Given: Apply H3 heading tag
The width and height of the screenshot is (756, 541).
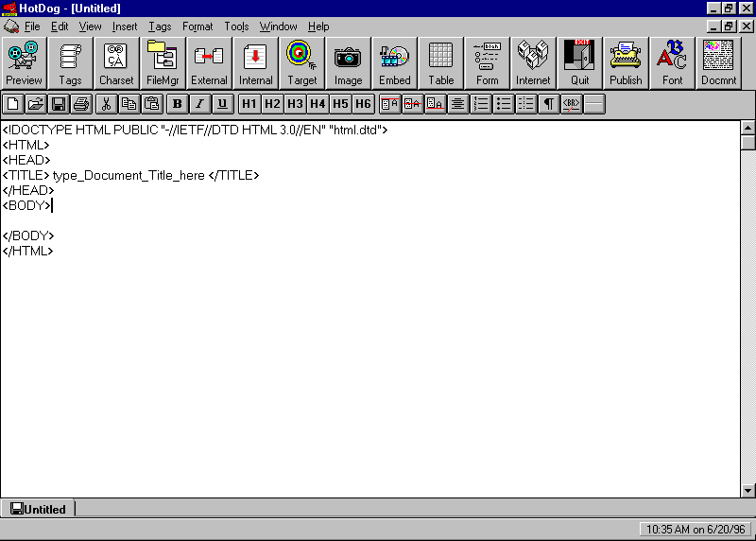Looking at the screenshot, I should coord(295,104).
